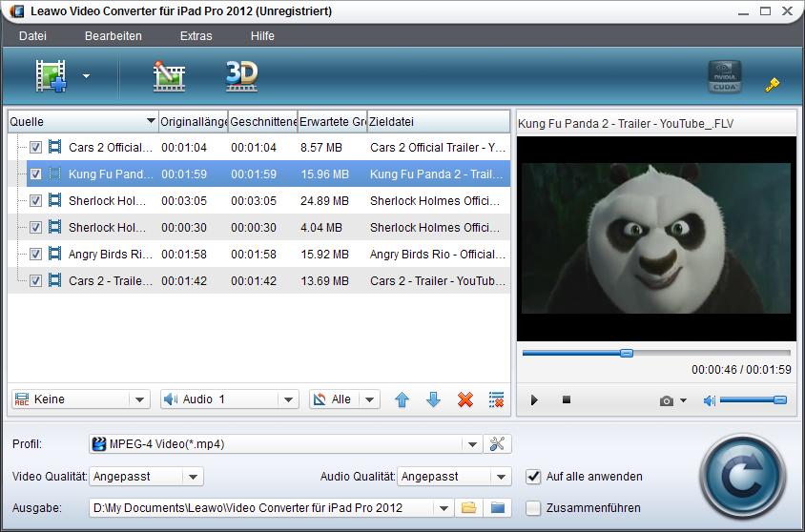Open the Extras menu
The width and height of the screenshot is (805, 532).
(x=196, y=36)
